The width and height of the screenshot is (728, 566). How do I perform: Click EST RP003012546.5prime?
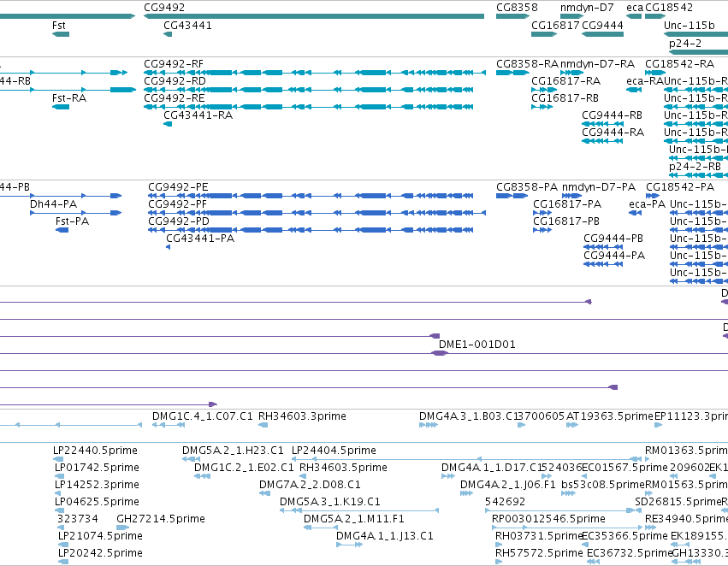(x=549, y=520)
